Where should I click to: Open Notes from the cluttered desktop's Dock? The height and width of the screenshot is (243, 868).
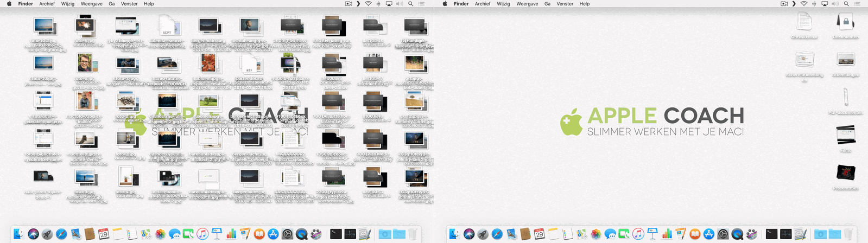(x=118, y=234)
